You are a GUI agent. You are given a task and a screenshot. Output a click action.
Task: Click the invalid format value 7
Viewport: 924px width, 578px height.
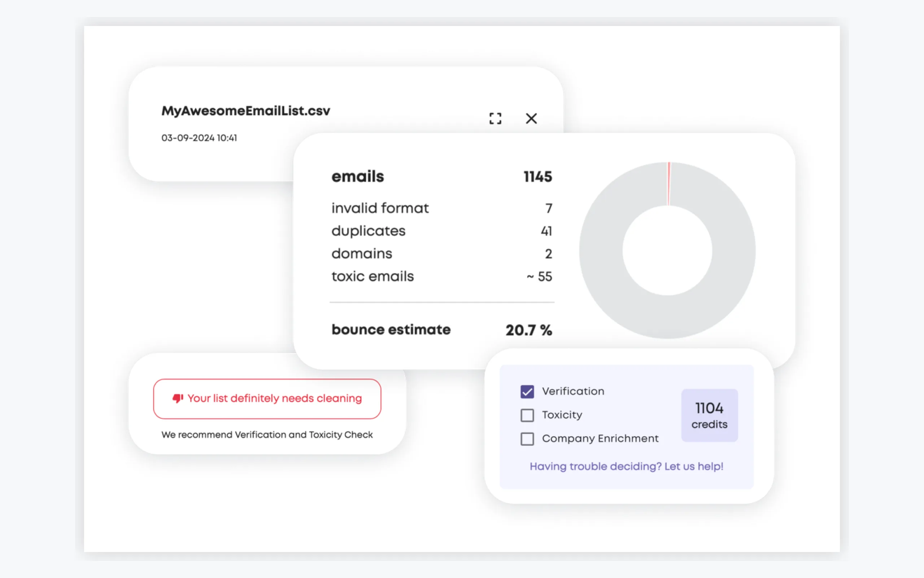point(549,208)
